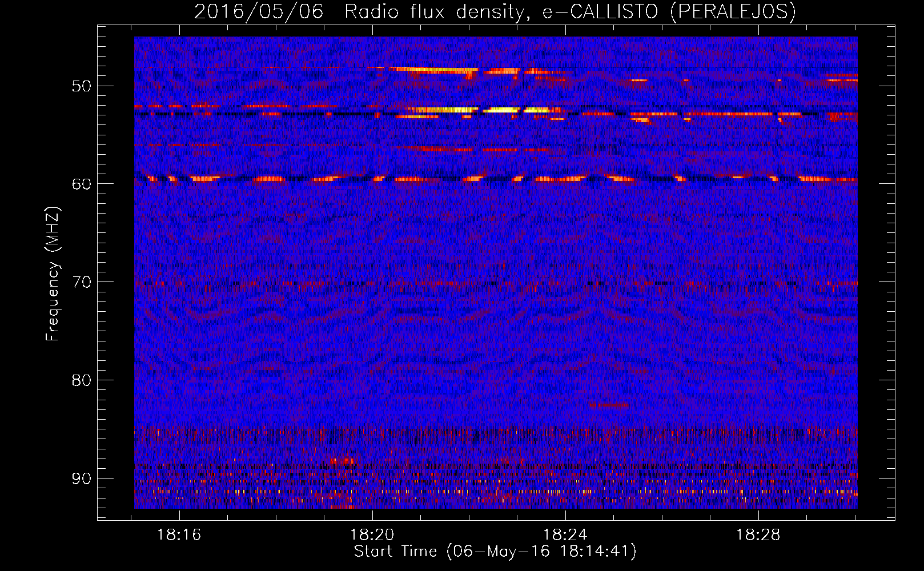Click the 50 MHz frequency tick label
This screenshot has width=924, height=571.
tap(82, 86)
